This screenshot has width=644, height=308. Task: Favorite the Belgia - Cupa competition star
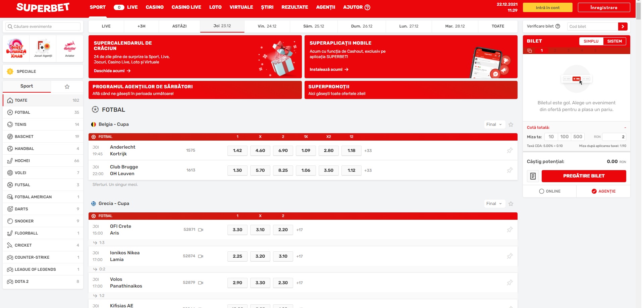tap(511, 124)
